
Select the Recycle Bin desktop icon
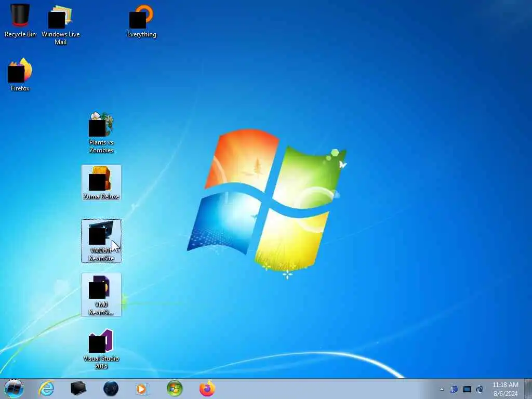(x=20, y=20)
